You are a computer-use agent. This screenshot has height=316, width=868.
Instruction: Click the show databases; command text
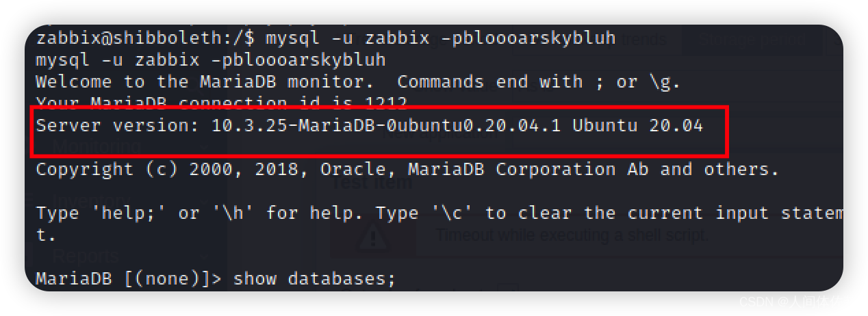tap(314, 278)
